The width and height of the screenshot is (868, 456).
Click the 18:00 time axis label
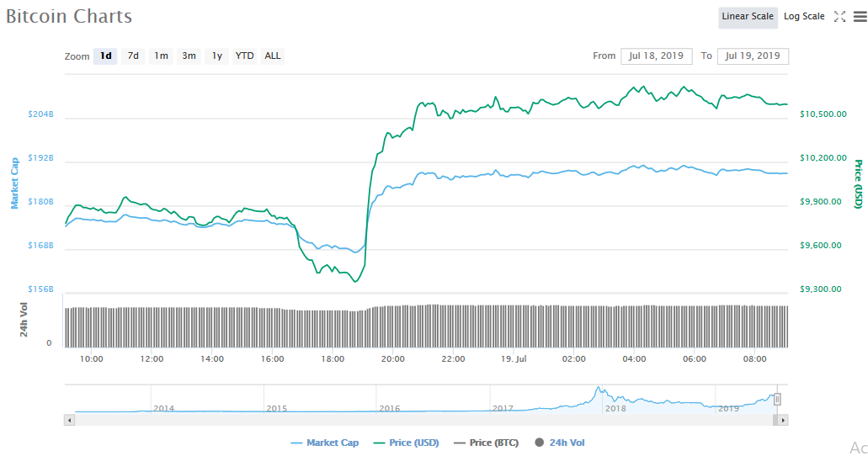click(x=333, y=358)
